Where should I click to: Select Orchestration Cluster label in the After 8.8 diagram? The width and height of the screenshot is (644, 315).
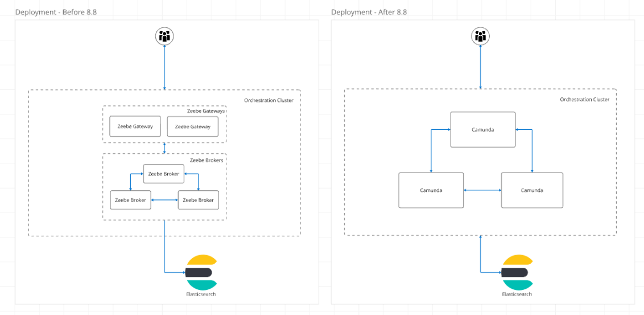click(584, 100)
